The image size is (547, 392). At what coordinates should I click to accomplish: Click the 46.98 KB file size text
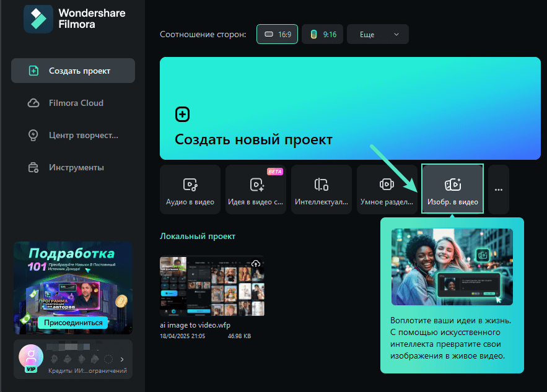tap(239, 336)
